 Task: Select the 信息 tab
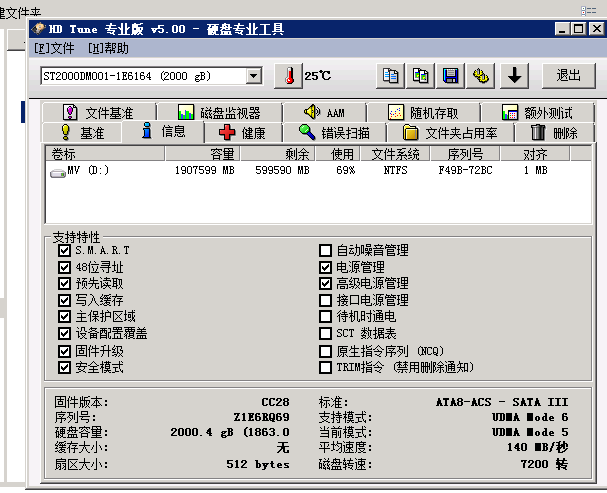pyautogui.click(x=163, y=132)
